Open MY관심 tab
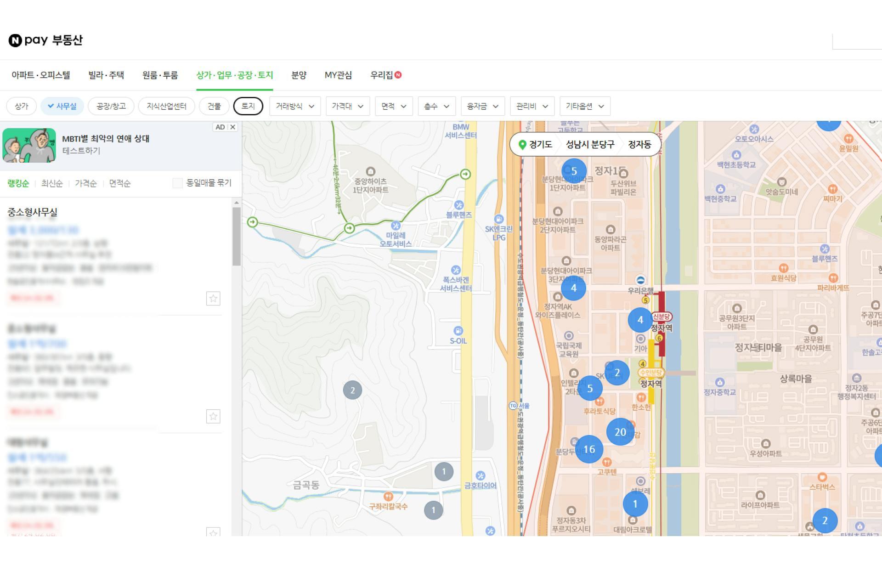This screenshot has height=588, width=882. (338, 75)
